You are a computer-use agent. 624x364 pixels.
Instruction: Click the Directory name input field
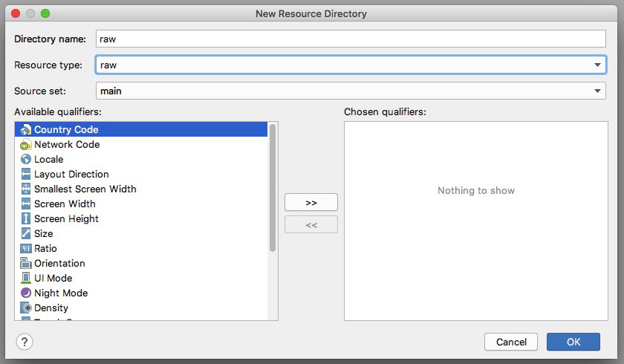click(351, 39)
